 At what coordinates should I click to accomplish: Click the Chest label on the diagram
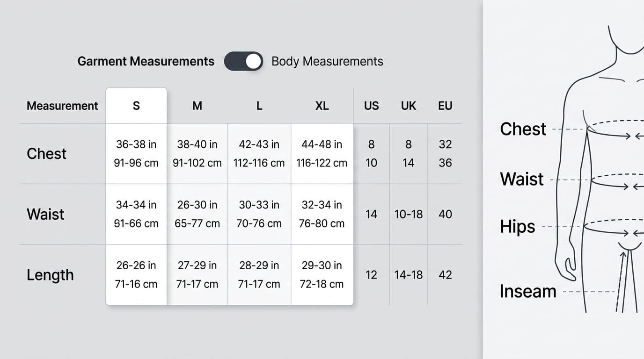point(523,129)
